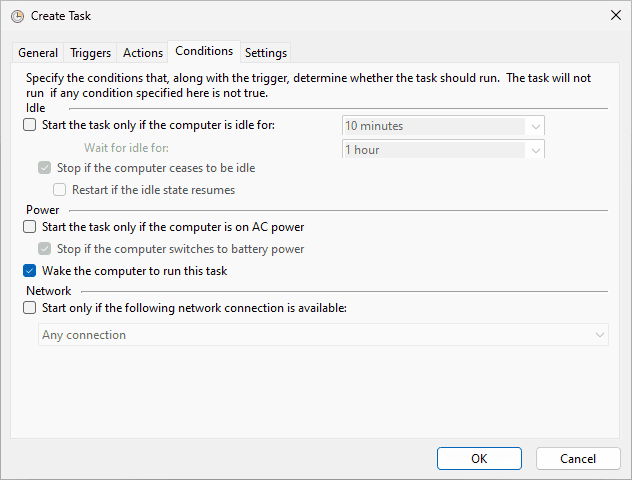The height and width of the screenshot is (480, 632).
Task: Toggle Stop if computer ceases to be idle
Action: (45, 168)
